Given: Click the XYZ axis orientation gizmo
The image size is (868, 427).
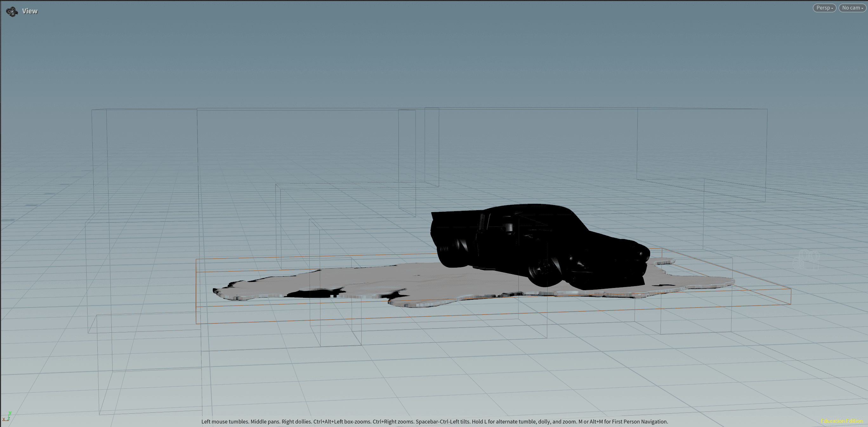Looking at the screenshot, I should click(7, 417).
